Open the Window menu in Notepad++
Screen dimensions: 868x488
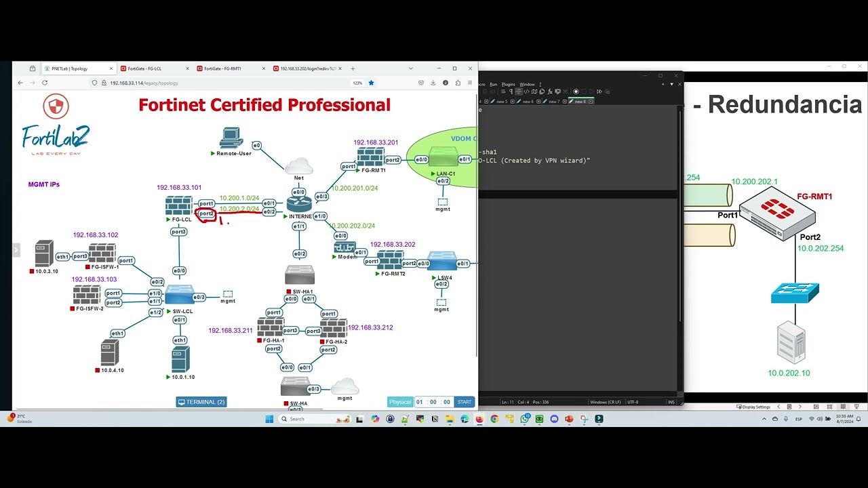click(x=527, y=85)
